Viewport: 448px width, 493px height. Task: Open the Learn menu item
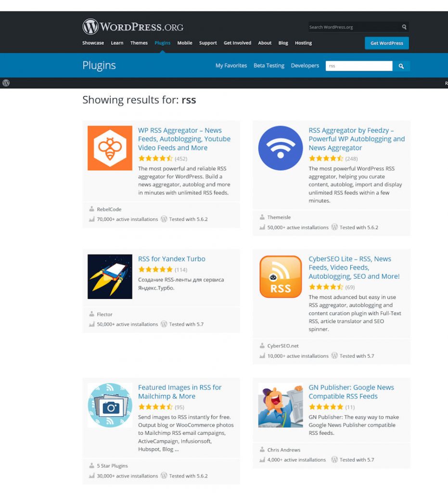coord(117,43)
